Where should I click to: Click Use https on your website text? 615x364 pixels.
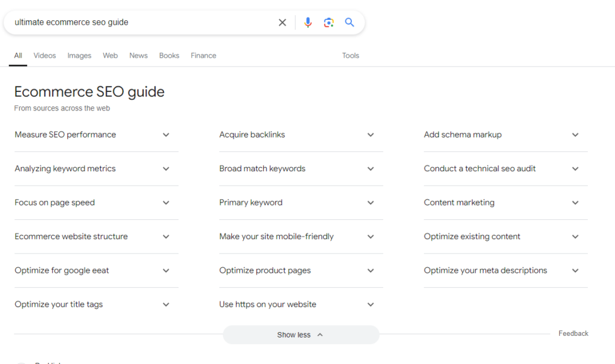[x=268, y=305]
